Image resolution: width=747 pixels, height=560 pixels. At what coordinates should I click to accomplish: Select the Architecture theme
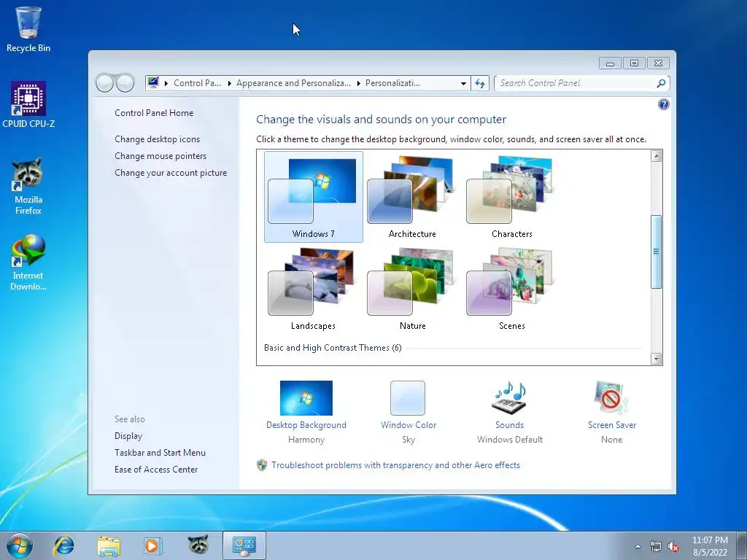[412, 197]
